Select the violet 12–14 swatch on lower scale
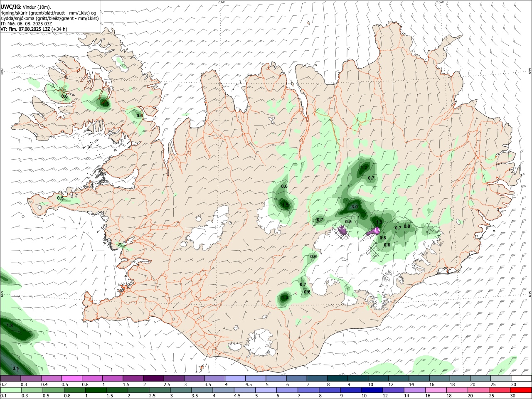Screen dimensions: 532x399 tap(393, 390)
